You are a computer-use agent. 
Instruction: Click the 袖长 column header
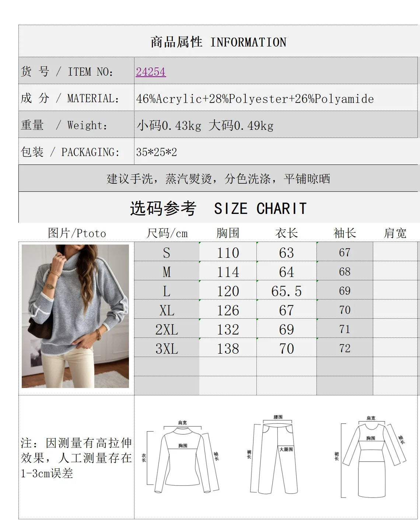pos(344,233)
